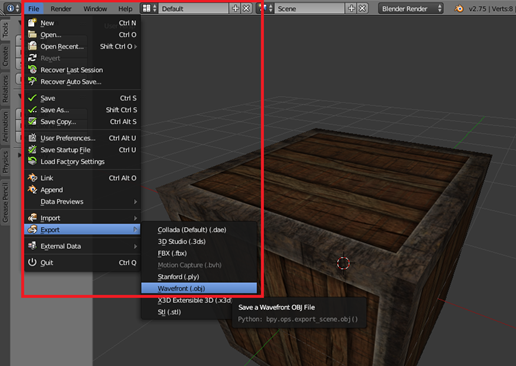
Task: Click the Save checkmark icon
Action: pos(32,98)
